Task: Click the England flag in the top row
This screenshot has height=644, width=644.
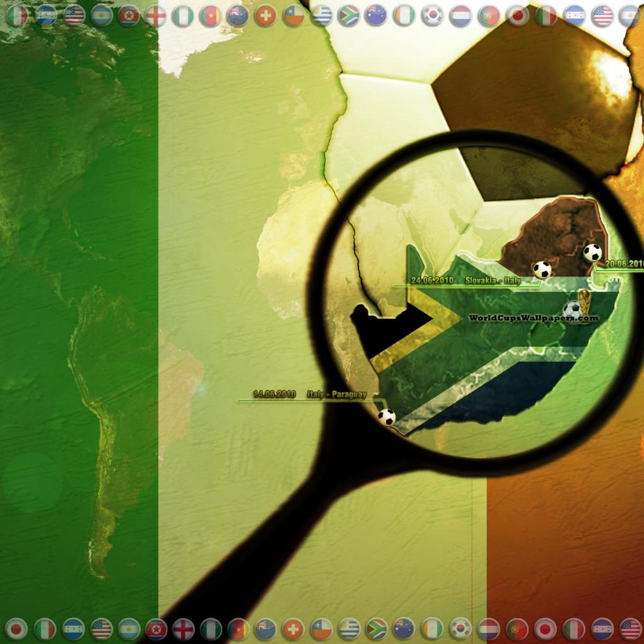Action: (x=155, y=16)
